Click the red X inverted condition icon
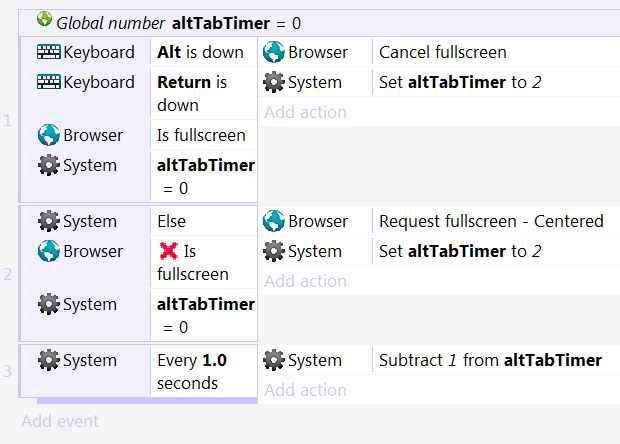The width and height of the screenshot is (620, 444). point(168,251)
